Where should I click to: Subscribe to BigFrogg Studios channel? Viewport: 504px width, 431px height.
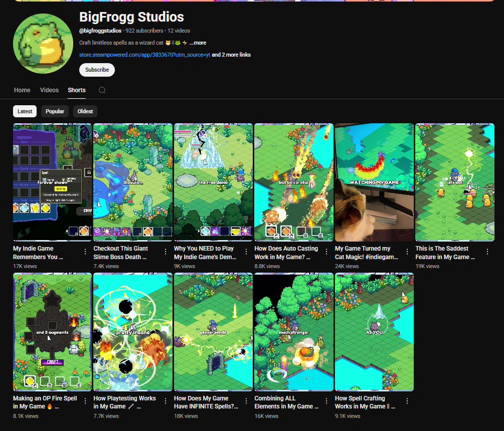(x=97, y=70)
